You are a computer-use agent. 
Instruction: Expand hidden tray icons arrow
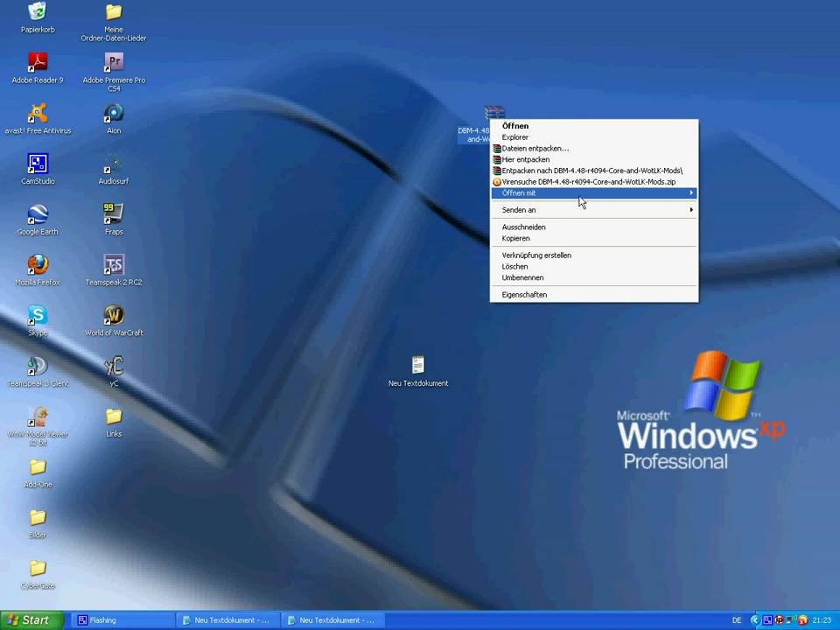pos(755,620)
